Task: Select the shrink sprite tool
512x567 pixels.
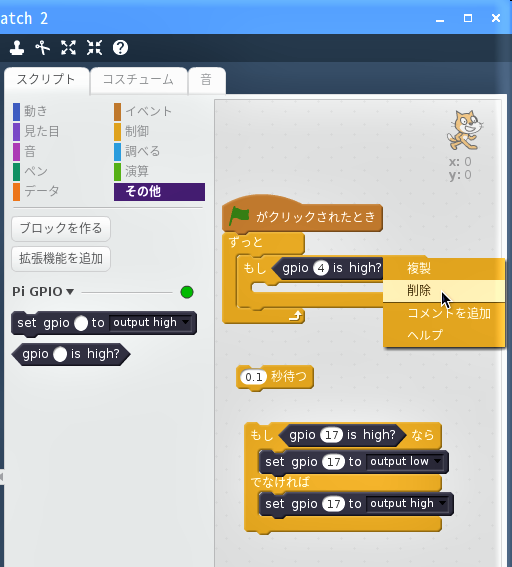Action: (94, 48)
